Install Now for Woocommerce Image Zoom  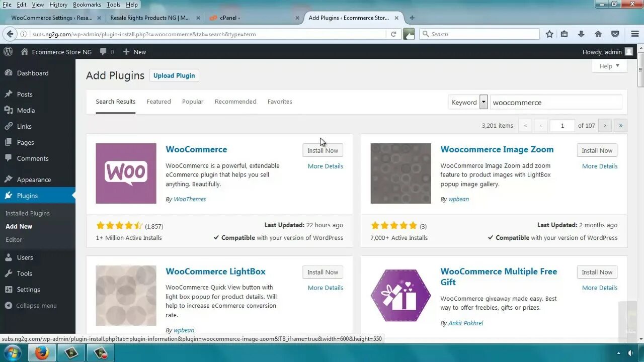tap(597, 150)
